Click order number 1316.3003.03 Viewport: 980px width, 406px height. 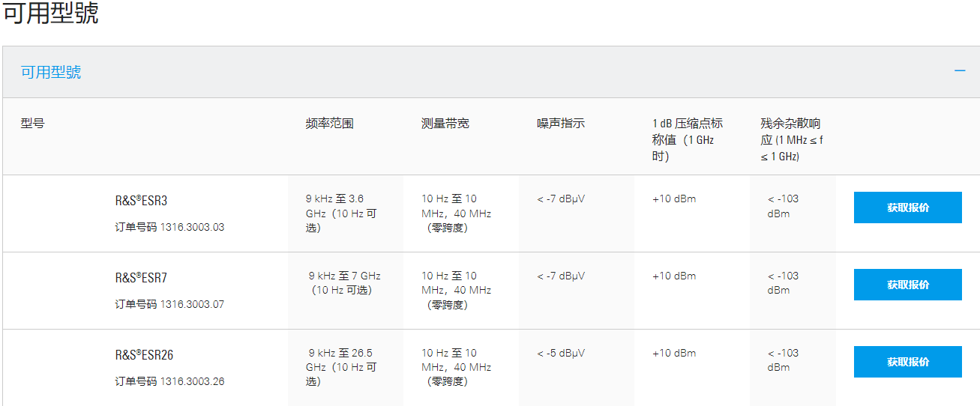tap(169, 227)
